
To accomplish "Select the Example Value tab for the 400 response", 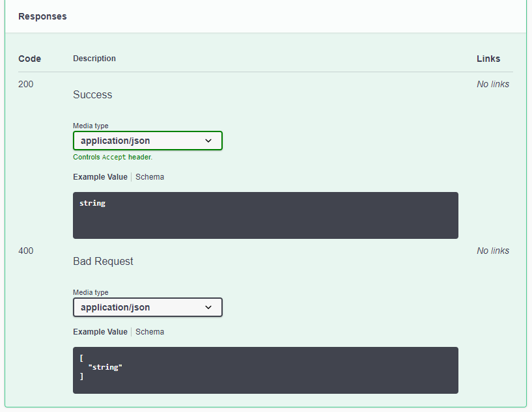I will 100,332.
